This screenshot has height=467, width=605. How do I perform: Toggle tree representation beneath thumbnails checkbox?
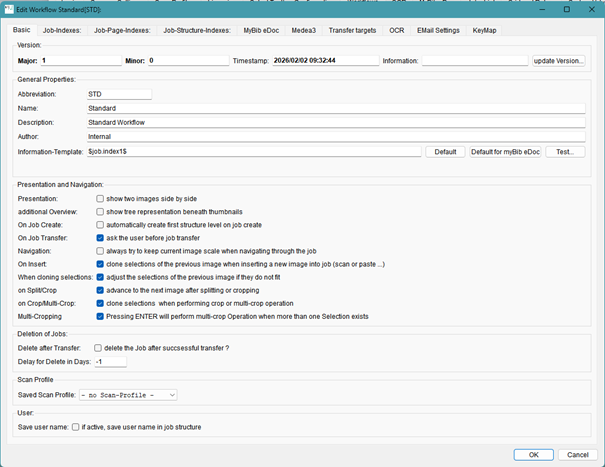click(x=101, y=212)
